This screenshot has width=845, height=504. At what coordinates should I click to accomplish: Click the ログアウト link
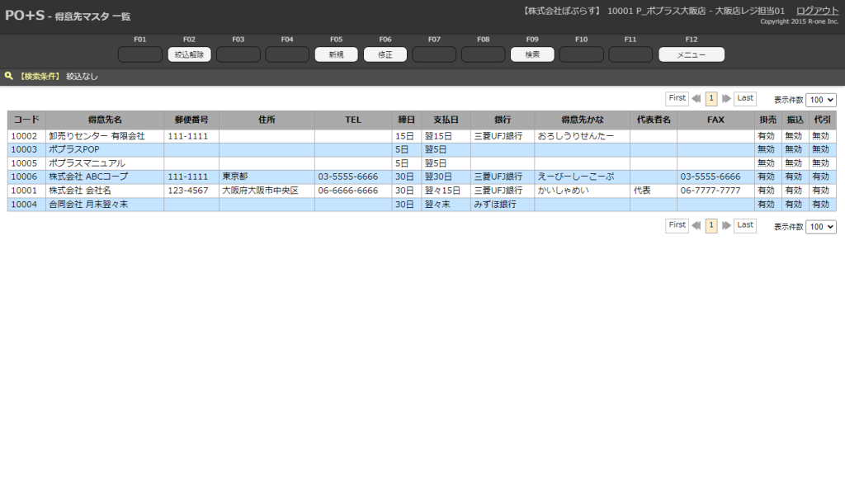[817, 11]
